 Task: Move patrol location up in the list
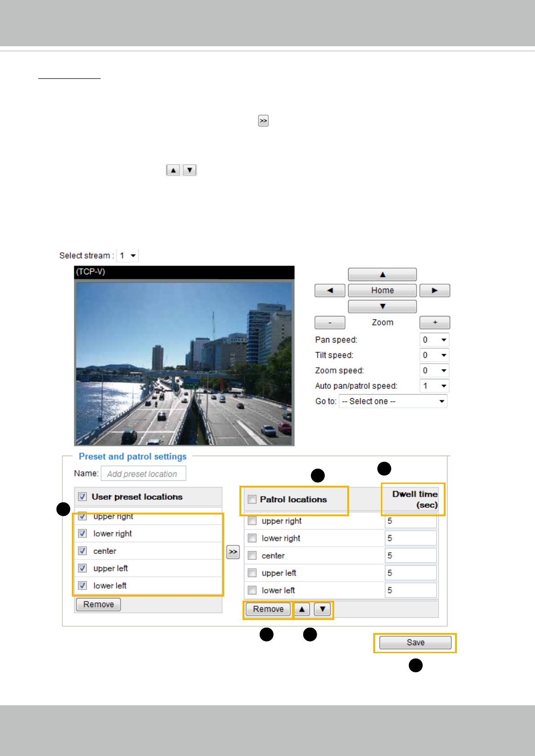click(x=302, y=609)
